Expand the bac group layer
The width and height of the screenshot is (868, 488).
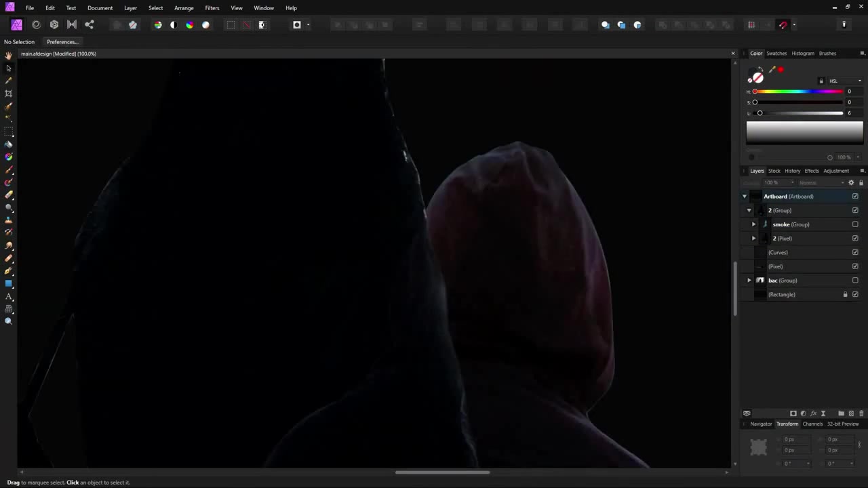click(749, 281)
